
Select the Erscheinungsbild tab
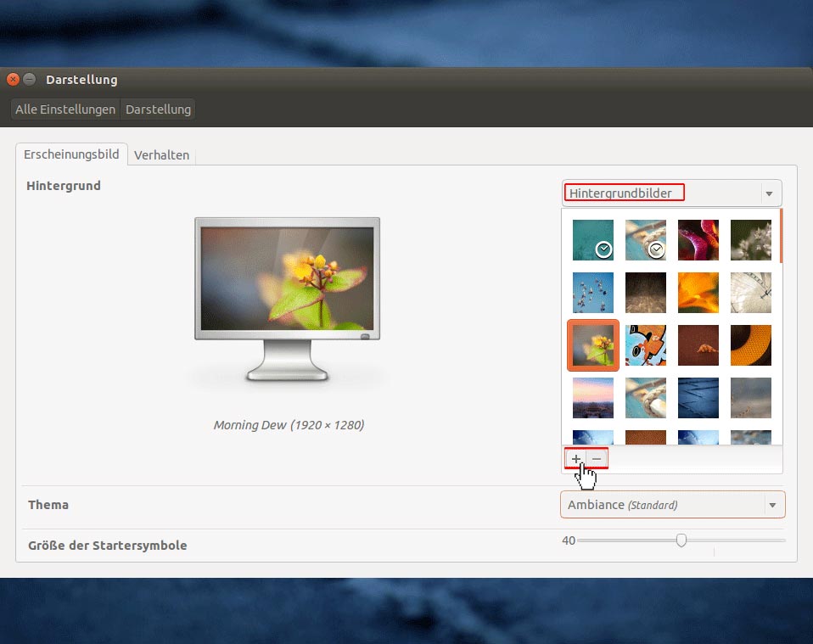pyautogui.click(x=71, y=154)
